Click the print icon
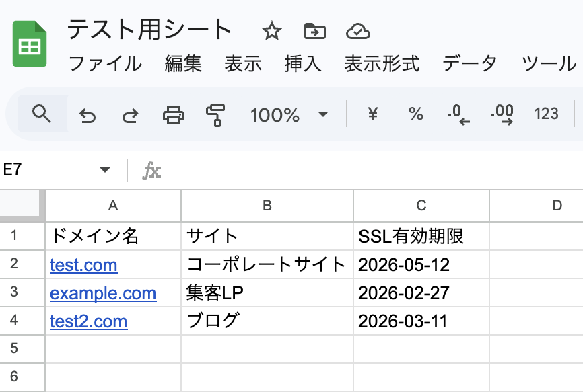The image size is (583, 392). [173, 116]
